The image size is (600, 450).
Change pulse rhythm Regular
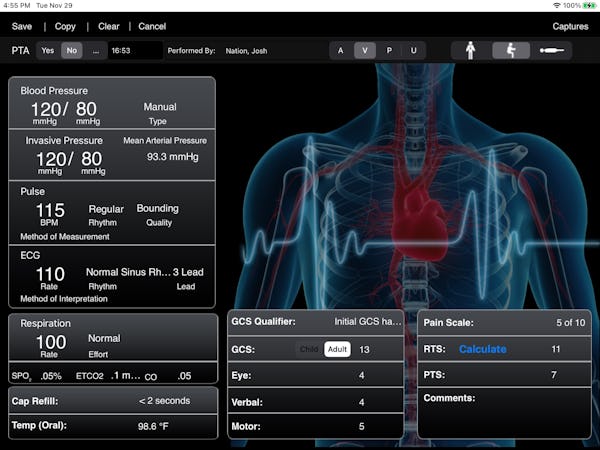(106, 209)
